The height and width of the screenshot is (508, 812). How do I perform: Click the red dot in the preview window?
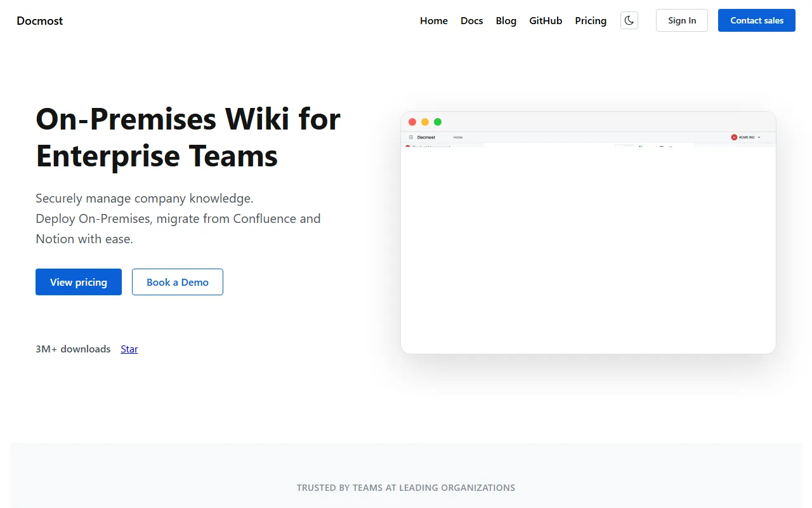[412, 122]
